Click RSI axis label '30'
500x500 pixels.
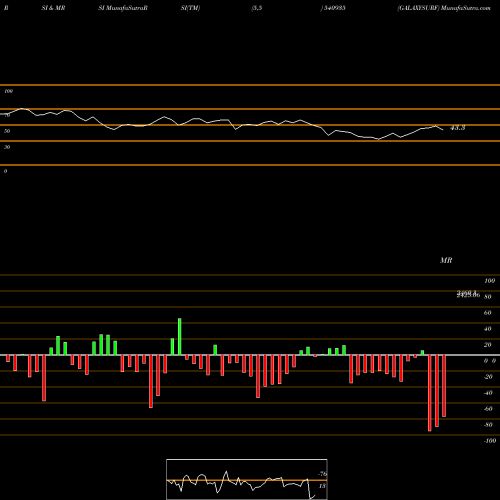7,147
